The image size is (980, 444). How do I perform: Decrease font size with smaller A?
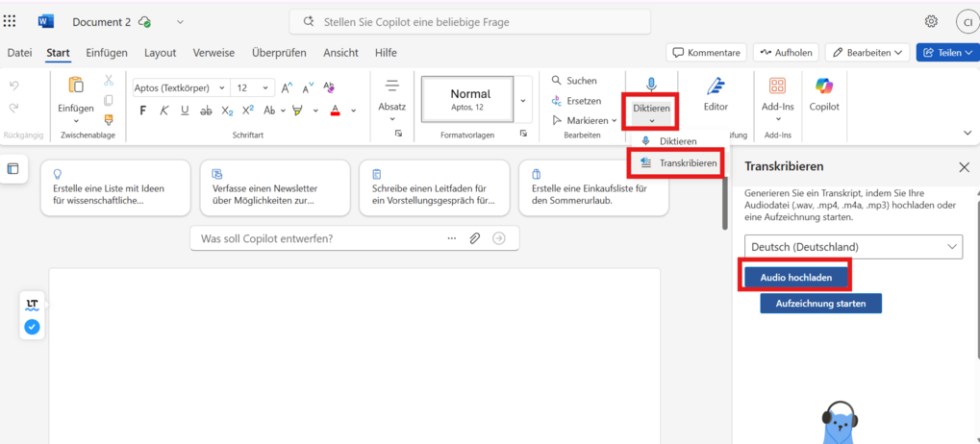[x=308, y=88]
